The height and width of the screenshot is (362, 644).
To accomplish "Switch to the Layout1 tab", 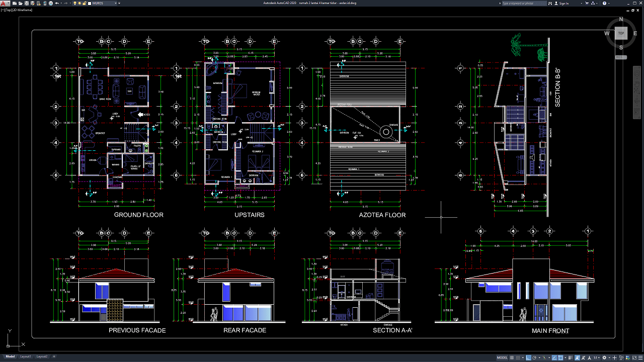I will [x=25, y=356].
